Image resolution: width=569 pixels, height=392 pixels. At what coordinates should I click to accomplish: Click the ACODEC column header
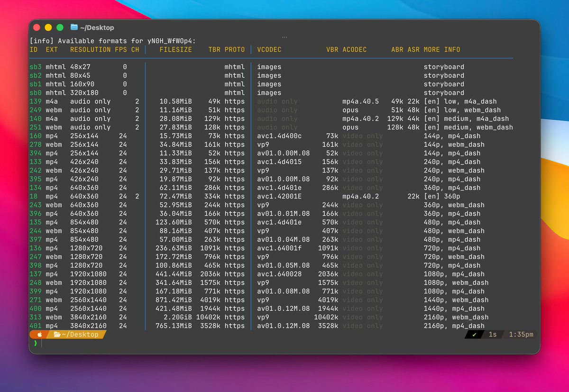tap(355, 49)
